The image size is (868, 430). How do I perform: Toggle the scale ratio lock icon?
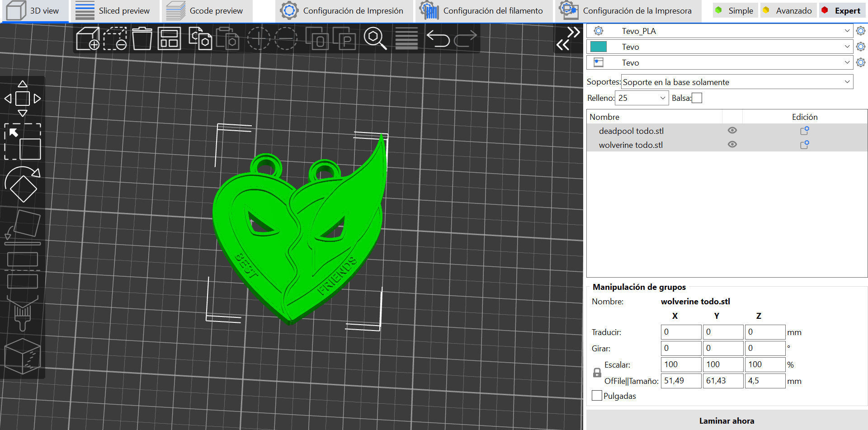click(597, 373)
